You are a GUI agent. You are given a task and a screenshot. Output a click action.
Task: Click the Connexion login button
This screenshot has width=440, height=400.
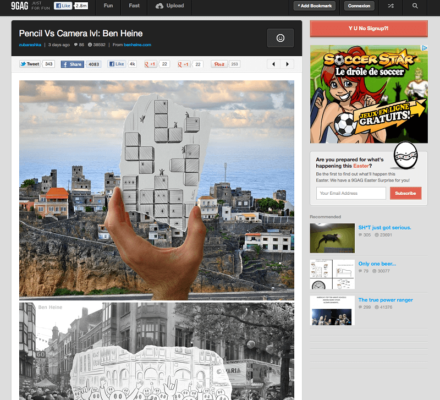click(x=359, y=6)
